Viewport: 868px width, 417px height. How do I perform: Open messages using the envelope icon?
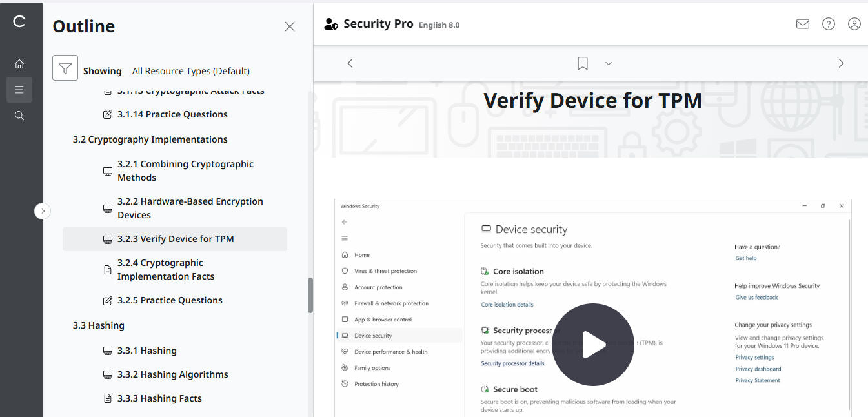pos(802,24)
